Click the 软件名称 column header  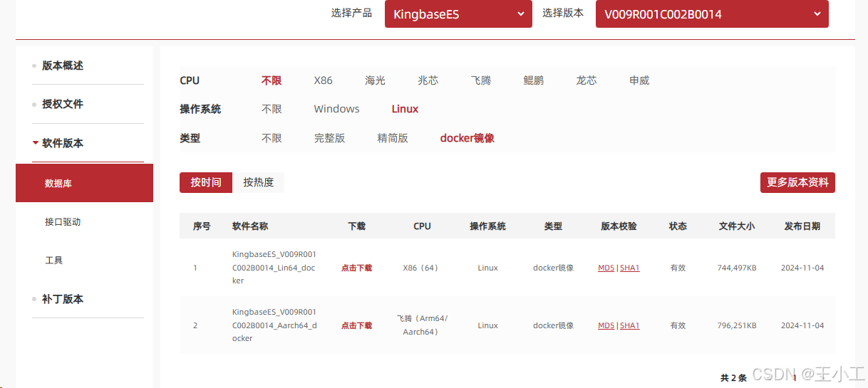[x=250, y=226]
